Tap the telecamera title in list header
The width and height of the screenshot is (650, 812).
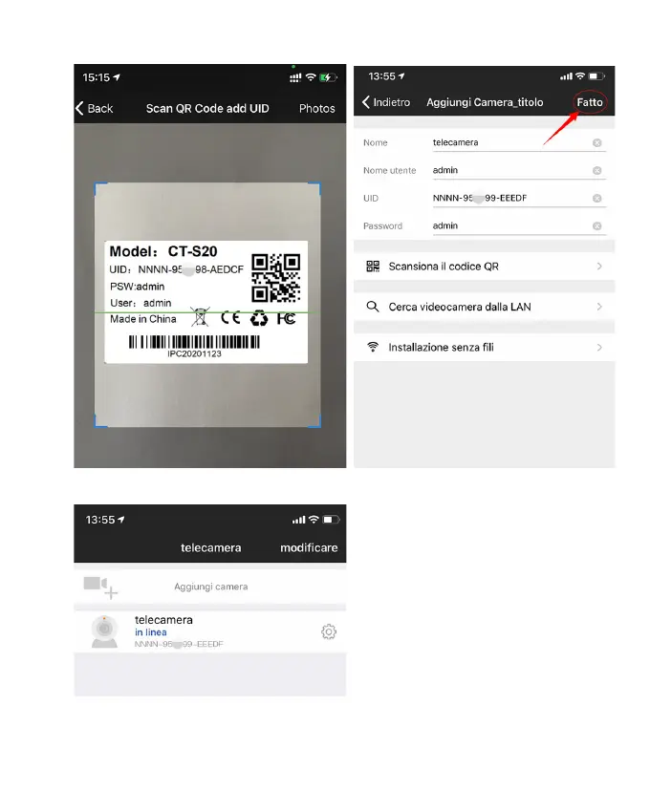(x=211, y=548)
